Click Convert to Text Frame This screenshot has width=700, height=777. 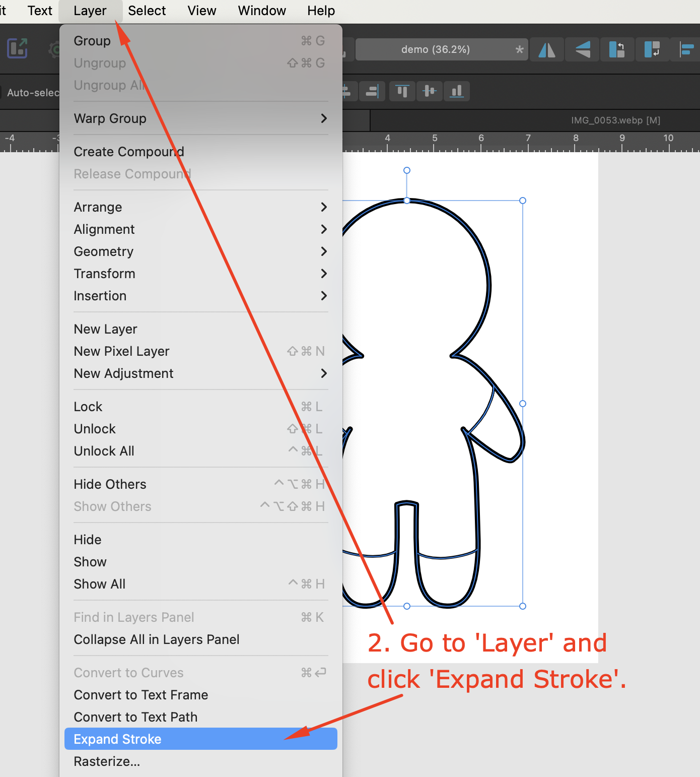pyautogui.click(x=141, y=695)
